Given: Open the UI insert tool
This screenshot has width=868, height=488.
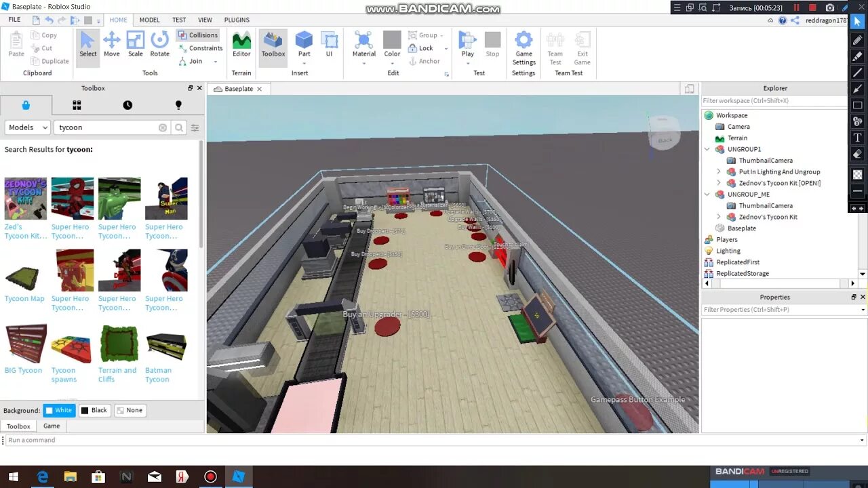Looking at the screenshot, I should pyautogui.click(x=330, y=45).
